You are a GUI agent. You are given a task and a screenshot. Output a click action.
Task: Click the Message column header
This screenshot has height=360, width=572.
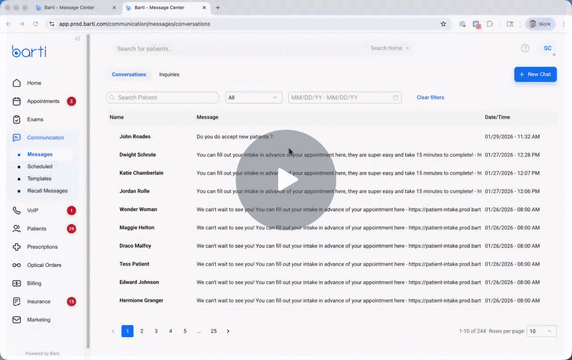coord(207,117)
